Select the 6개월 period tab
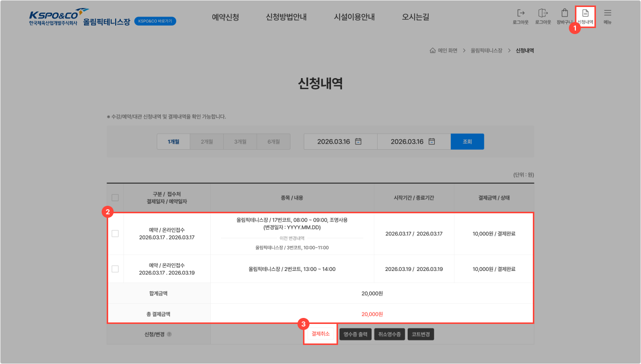Screen dimensions: 641x364 [x=273, y=142]
